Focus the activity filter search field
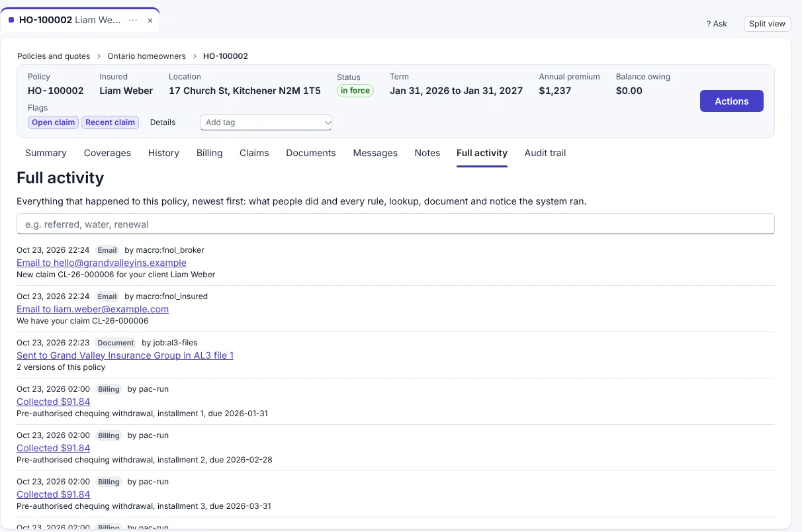The height and width of the screenshot is (532, 802). (x=395, y=224)
